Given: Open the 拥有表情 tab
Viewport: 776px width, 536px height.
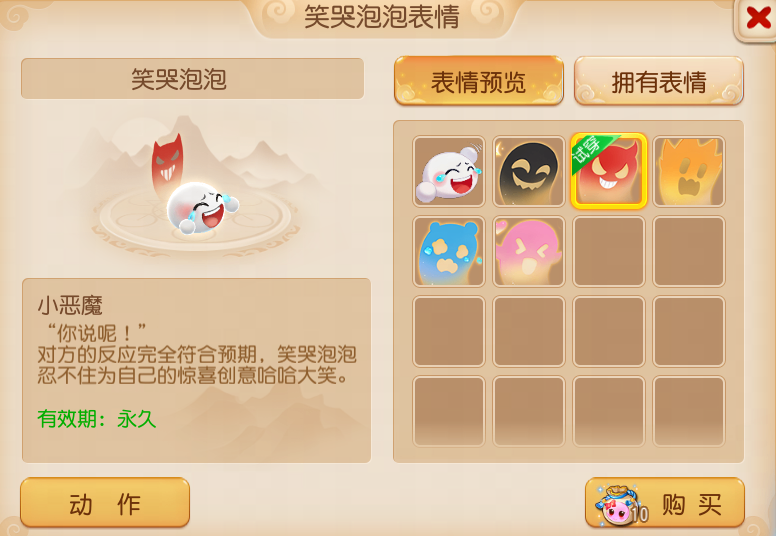Looking at the screenshot, I should pos(659,81).
